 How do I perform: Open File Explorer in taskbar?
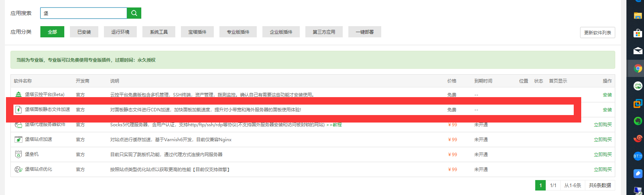pos(638,16)
